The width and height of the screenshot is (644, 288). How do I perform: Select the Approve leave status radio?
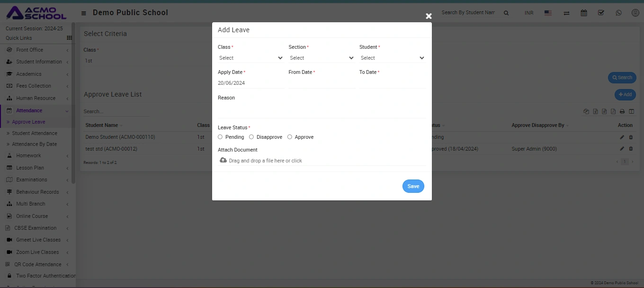[x=290, y=137]
